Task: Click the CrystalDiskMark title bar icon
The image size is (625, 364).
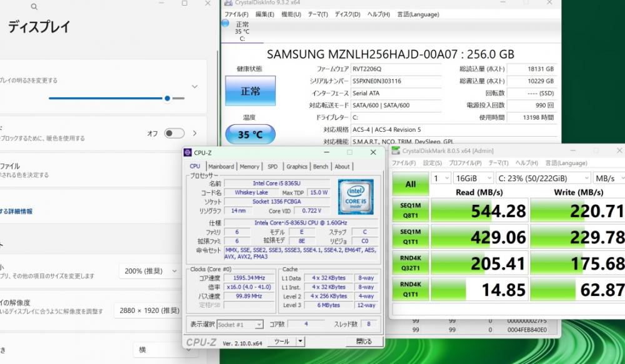Action: coord(396,150)
